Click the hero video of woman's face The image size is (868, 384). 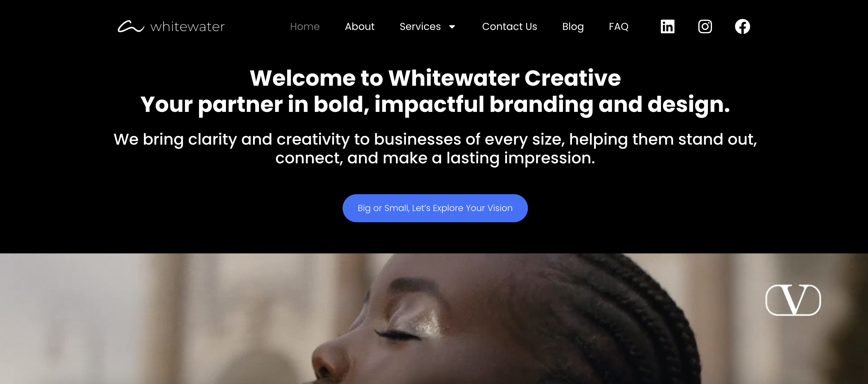(x=434, y=319)
